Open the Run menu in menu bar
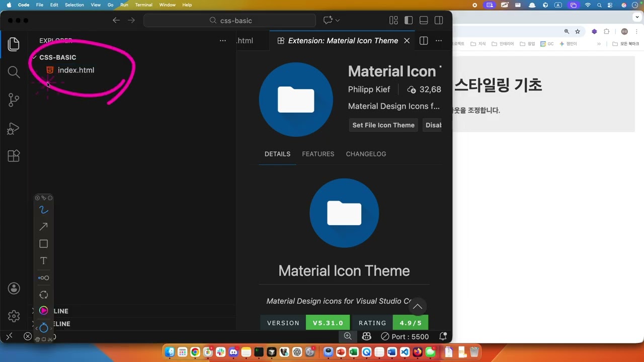644x362 pixels. coord(124,5)
